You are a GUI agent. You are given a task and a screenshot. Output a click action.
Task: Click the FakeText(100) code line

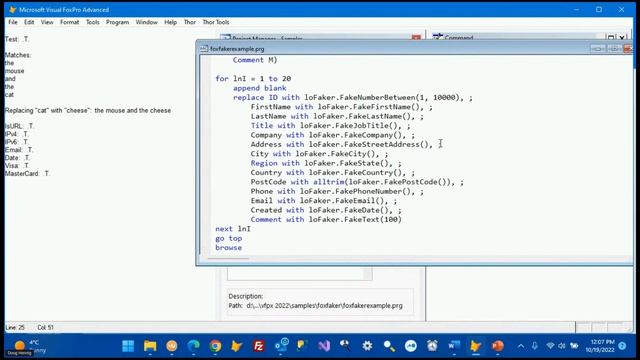tap(326, 219)
